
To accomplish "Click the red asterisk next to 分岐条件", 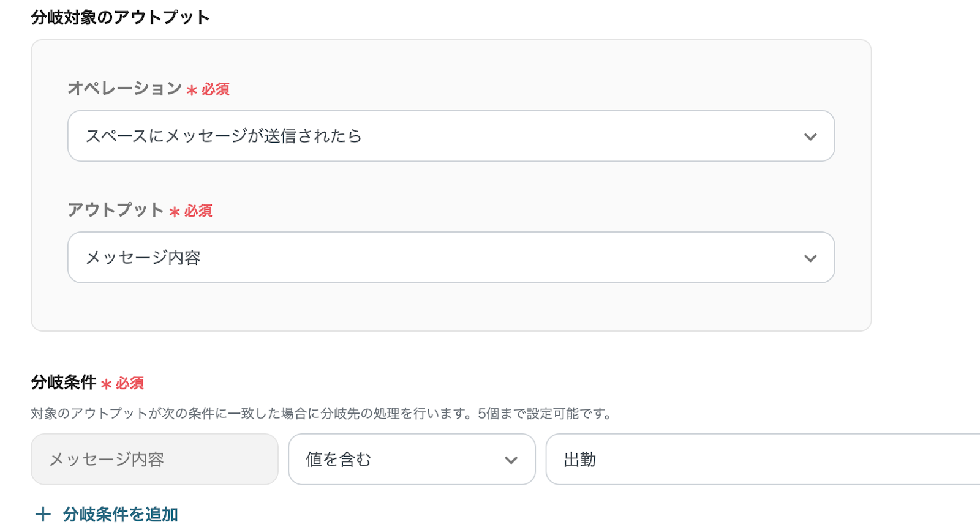I will [106, 384].
